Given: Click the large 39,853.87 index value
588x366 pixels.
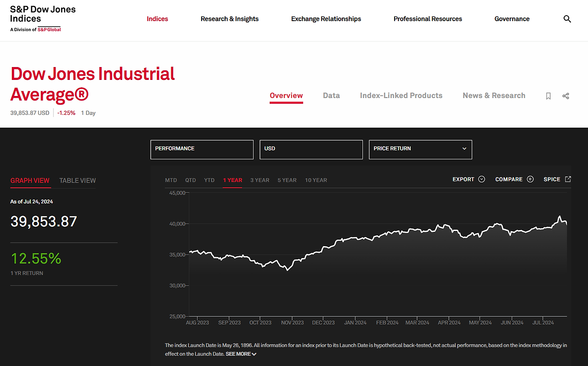Looking at the screenshot, I should coord(44,221).
